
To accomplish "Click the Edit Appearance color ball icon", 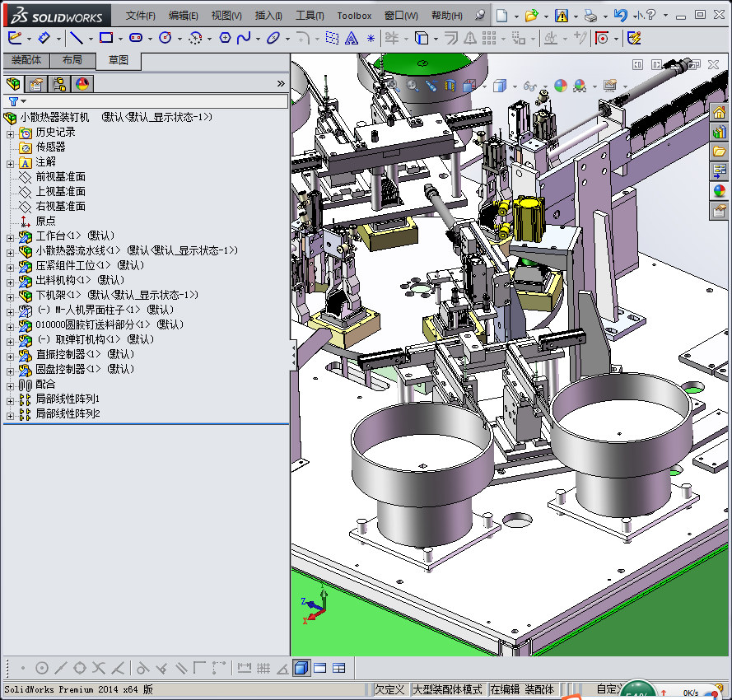I will point(561,86).
